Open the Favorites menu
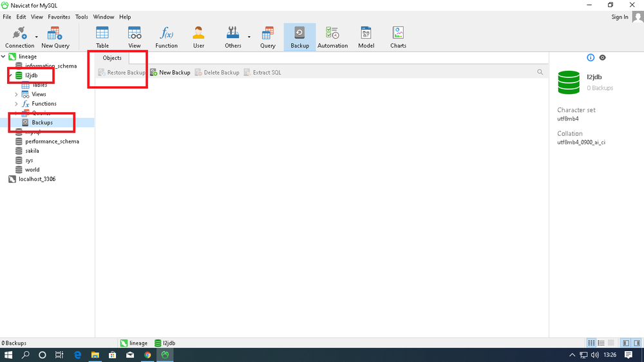 point(59,17)
